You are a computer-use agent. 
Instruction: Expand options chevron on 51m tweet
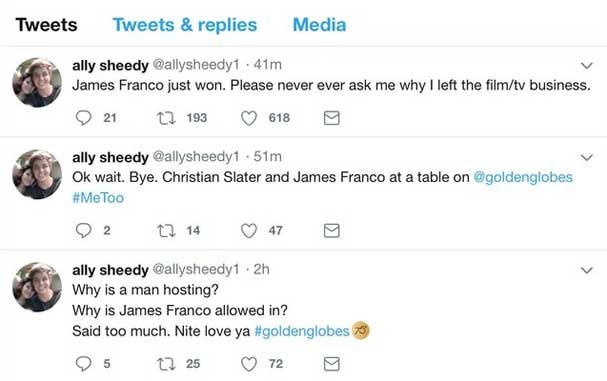click(587, 158)
